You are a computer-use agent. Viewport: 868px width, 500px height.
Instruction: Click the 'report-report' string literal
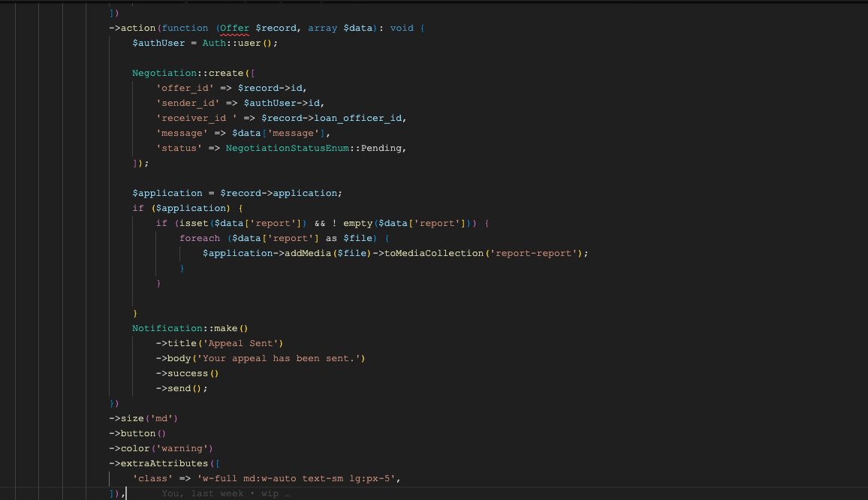[534, 253]
